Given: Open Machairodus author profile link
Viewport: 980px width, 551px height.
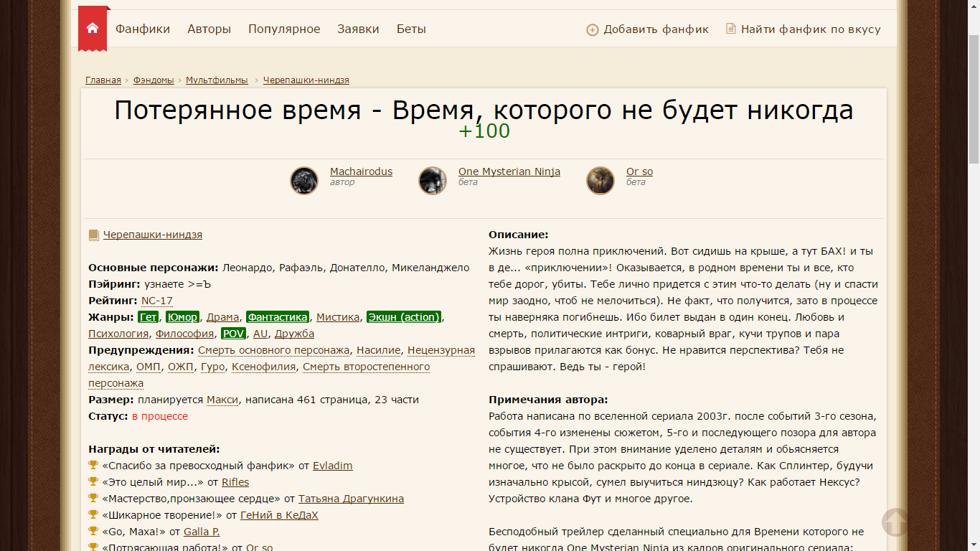Looking at the screenshot, I should (361, 172).
